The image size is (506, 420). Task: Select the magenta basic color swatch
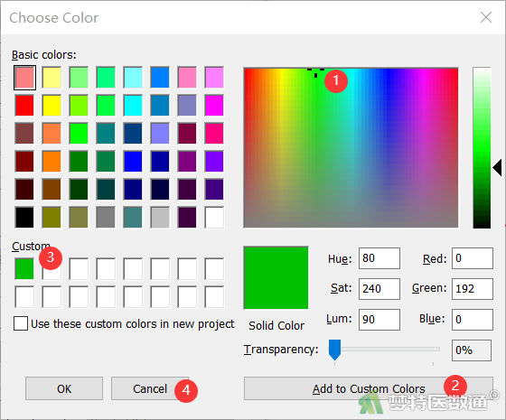point(214,105)
